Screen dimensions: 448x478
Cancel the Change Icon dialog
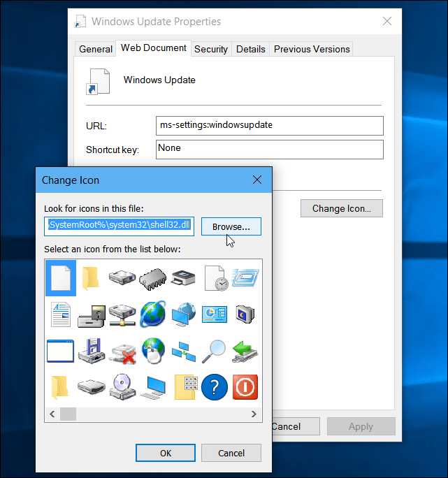click(x=231, y=453)
